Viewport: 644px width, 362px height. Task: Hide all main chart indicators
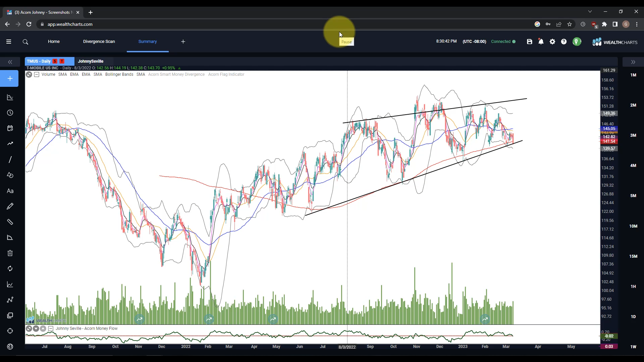tap(29, 74)
